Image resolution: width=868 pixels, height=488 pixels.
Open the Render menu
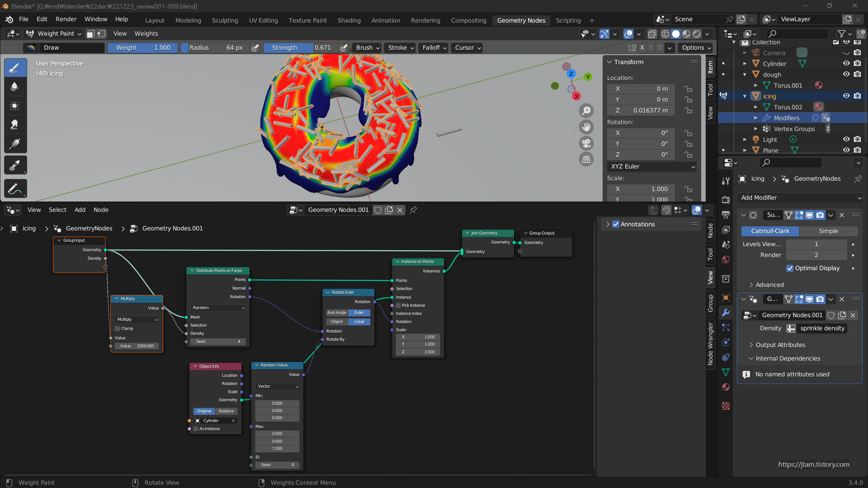pyautogui.click(x=66, y=19)
